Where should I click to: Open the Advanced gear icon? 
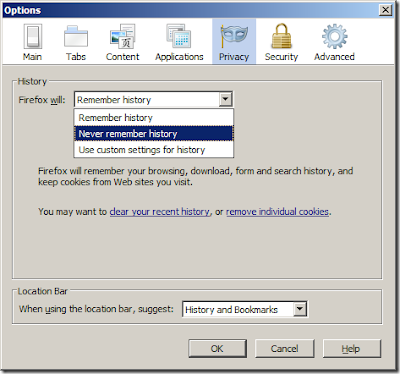pyautogui.click(x=334, y=36)
